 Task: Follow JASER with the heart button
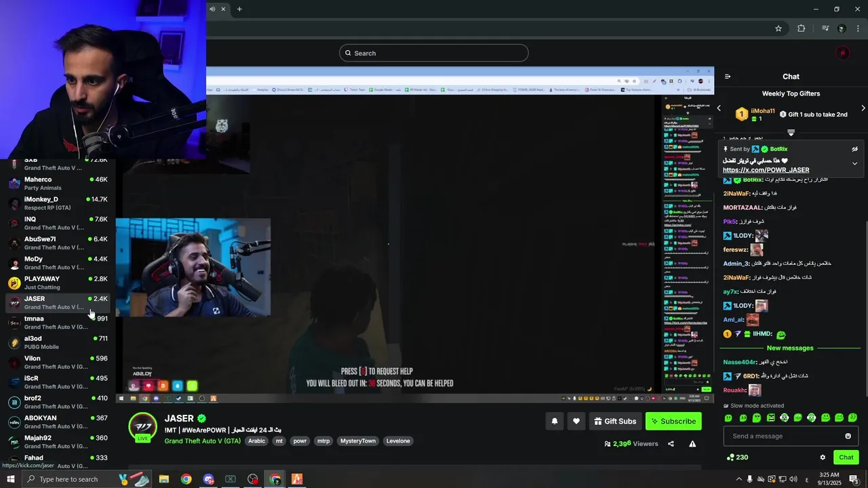pos(576,421)
